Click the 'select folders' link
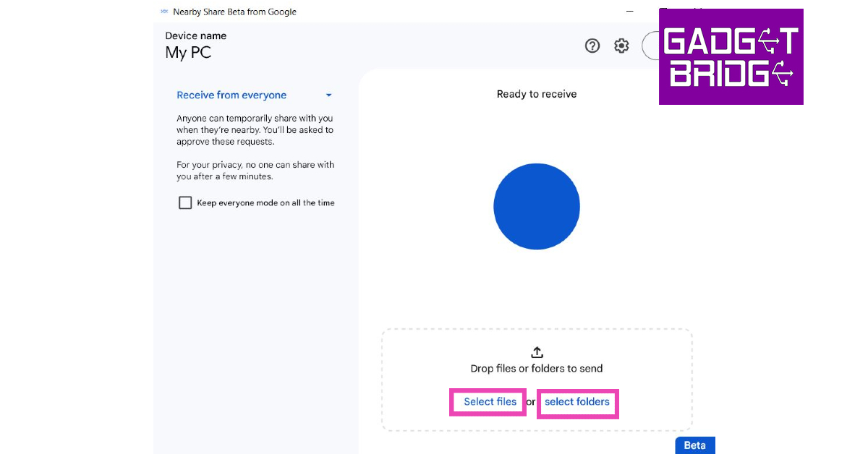Image resolution: width=868 pixels, height=454 pixels. (576, 402)
